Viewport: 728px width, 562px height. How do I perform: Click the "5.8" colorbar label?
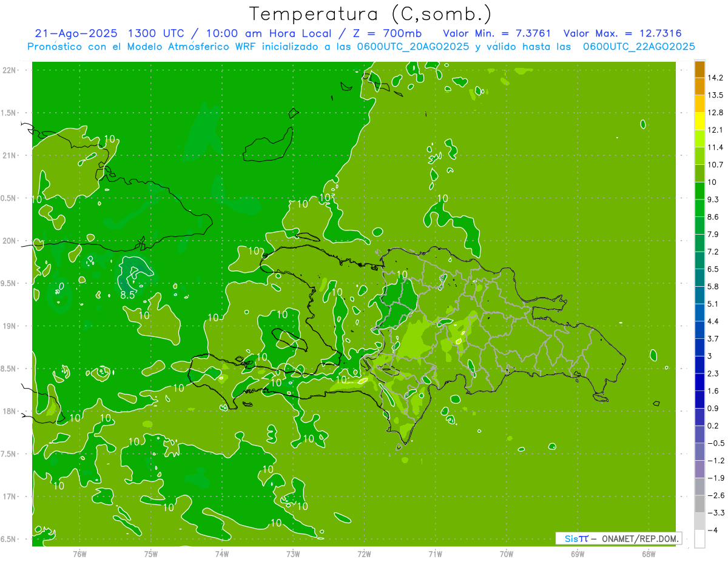click(713, 287)
